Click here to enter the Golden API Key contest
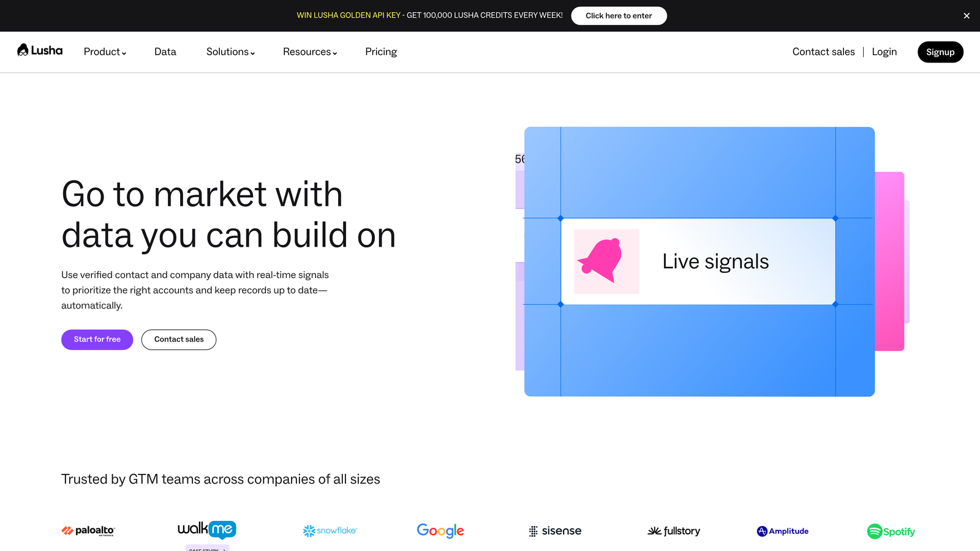Viewport: 980px width, 551px height. [619, 15]
